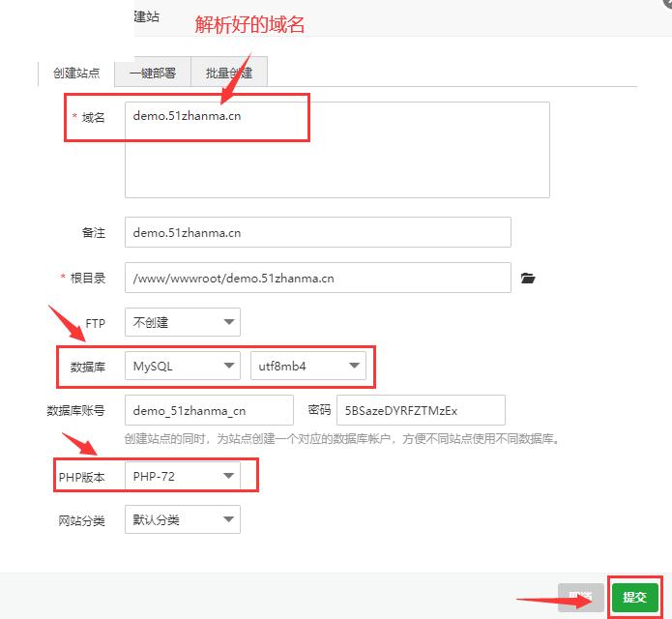Expand the utf8mb4 charset dropdown

pyautogui.click(x=307, y=366)
